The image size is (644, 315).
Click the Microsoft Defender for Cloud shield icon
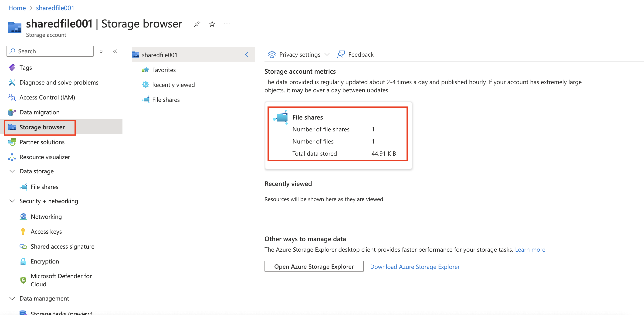23,280
